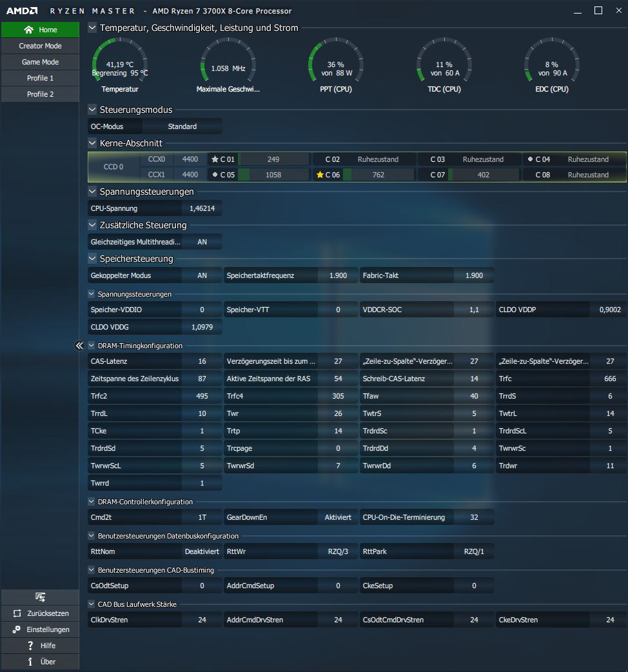Image resolution: width=628 pixels, height=672 pixels.
Task: Click Zurücksetzen button
Action: tap(40, 613)
